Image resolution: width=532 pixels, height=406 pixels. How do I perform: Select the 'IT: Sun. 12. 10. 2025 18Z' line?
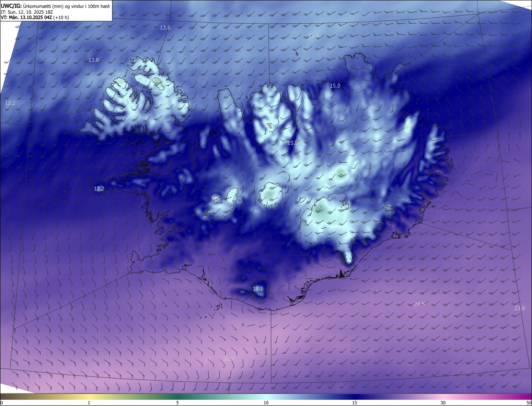[x=27, y=12]
